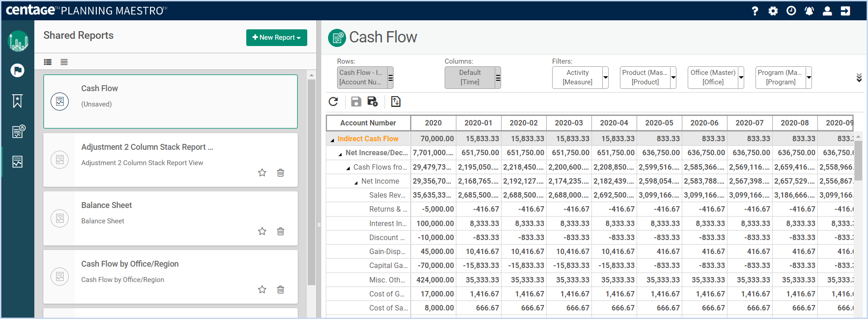Select the Sales Rev... row label
The image size is (868, 319).
[387, 195]
